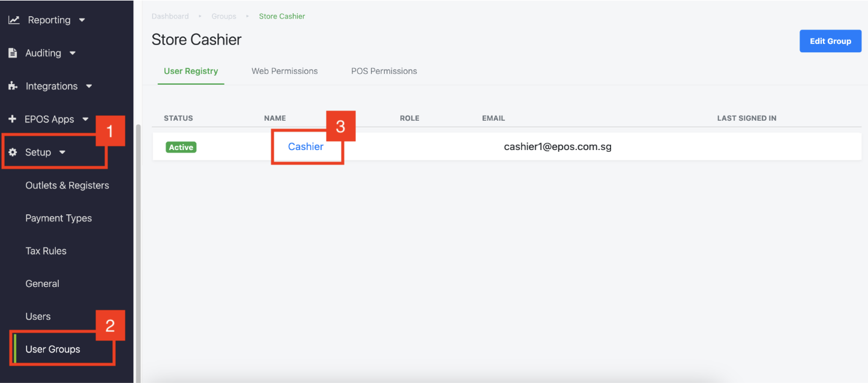868x383 pixels.
Task: Expand the Integrations dropdown arrow
Action: tap(89, 86)
